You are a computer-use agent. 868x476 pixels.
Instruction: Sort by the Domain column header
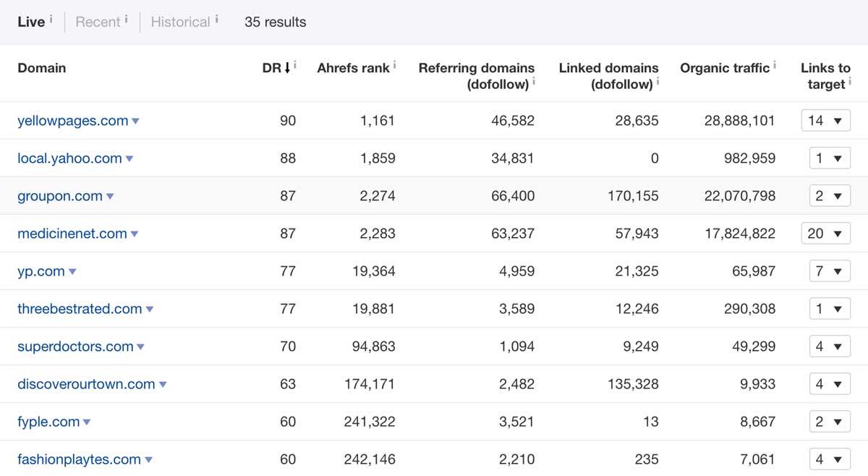coord(41,68)
